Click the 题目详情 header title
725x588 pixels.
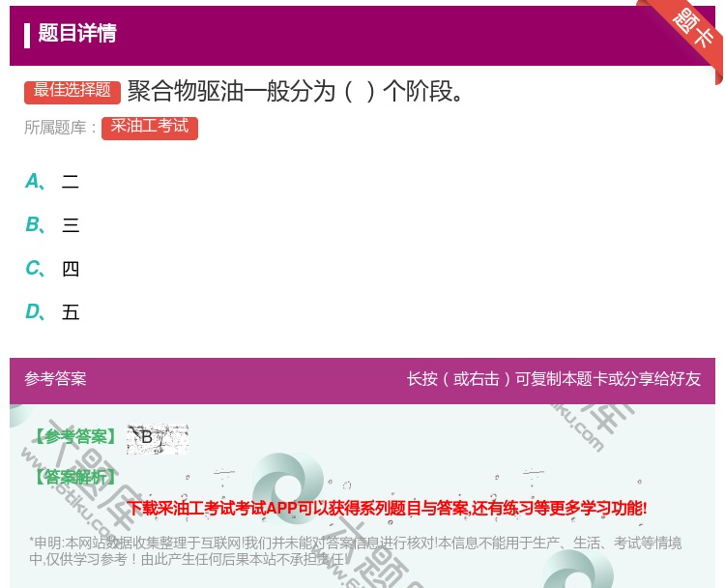77,33
